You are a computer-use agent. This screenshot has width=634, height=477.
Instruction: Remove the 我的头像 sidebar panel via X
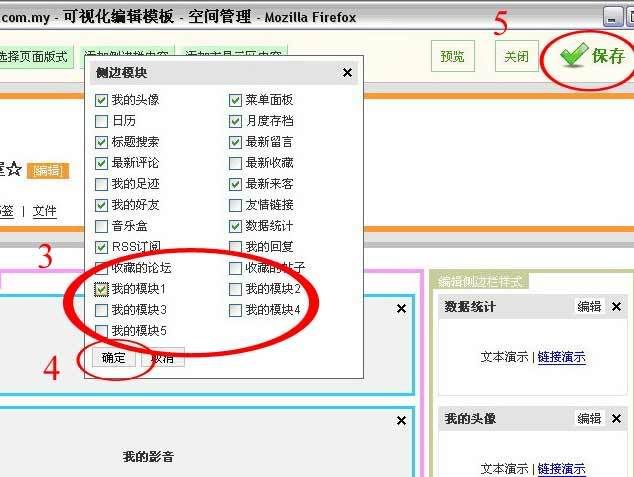[x=617, y=419]
